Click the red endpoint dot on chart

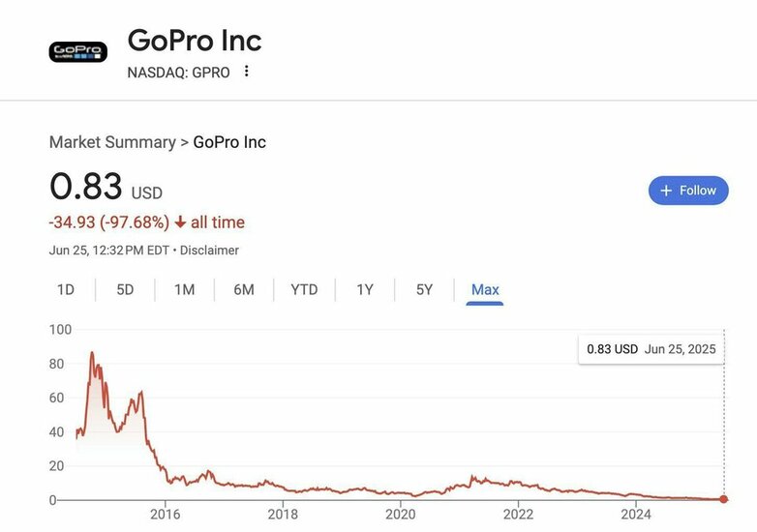(x=724, y=499)
